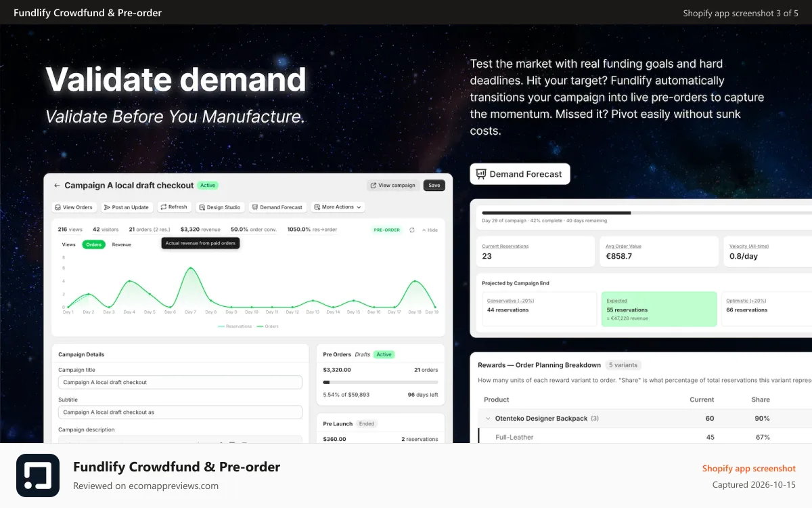Click the Subtitle input field
Screen dimensions: 812x508
point(180,412)
